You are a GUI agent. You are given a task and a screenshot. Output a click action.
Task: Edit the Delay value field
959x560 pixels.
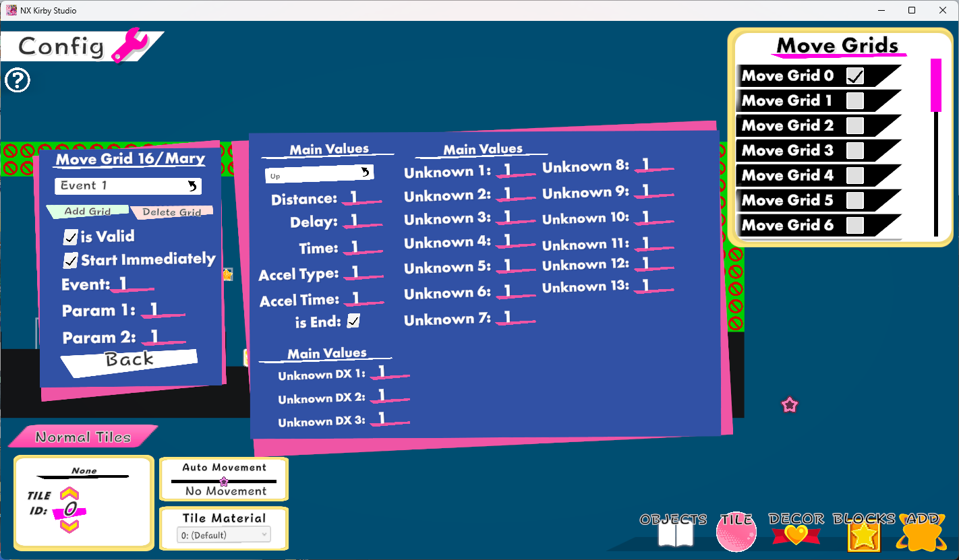click(363, 222)
